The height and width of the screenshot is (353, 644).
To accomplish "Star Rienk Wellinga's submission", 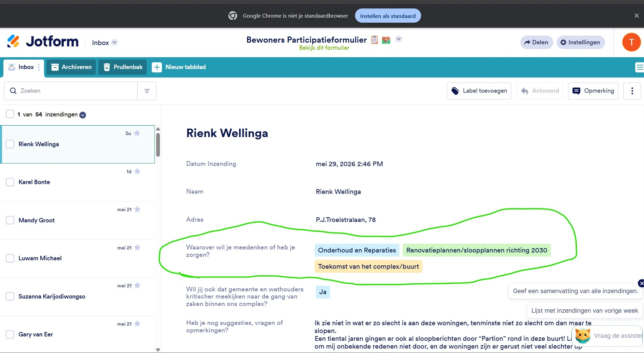I will tap(137, 133).
